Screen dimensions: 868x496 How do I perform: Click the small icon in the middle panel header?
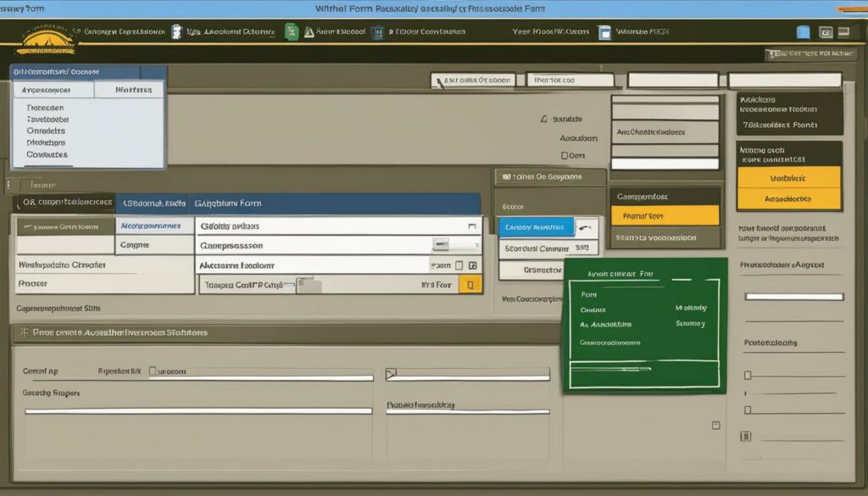tap(506, 176)
